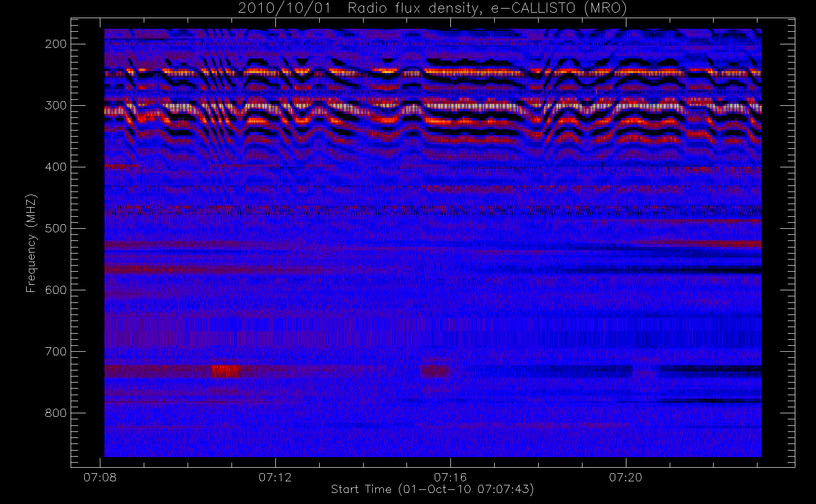Click the 800 frequency tick label

56,413
